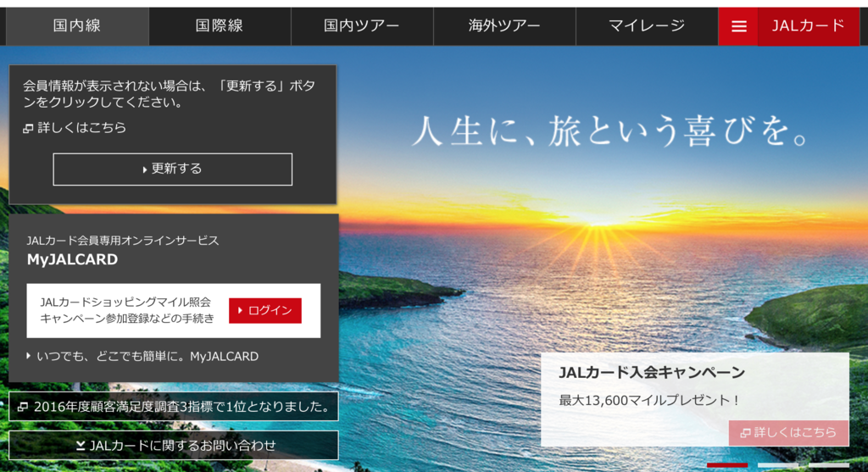868x472 pixels.
Task: Open the 国際線 tab
Action: [x=220, y=26]
